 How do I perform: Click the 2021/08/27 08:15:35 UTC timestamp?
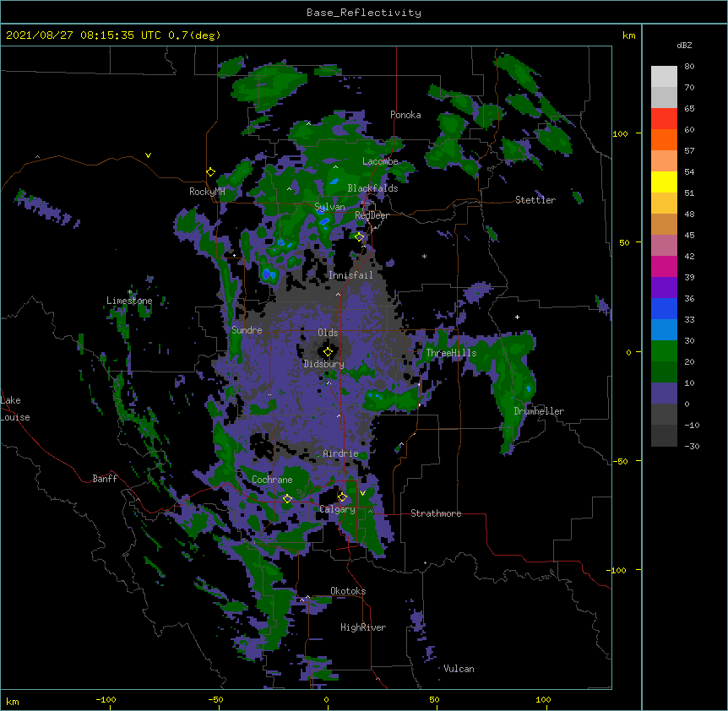coord(84,35)
